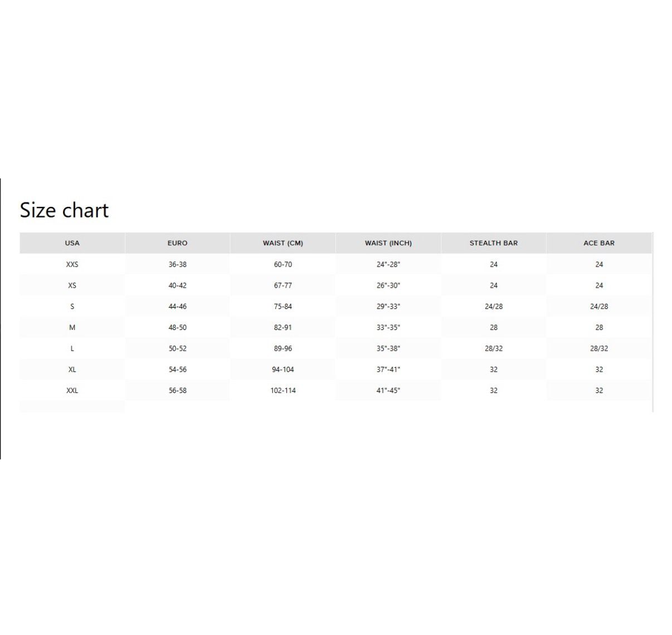
Task: Select the XXL size row label
Action: point(72,391)
